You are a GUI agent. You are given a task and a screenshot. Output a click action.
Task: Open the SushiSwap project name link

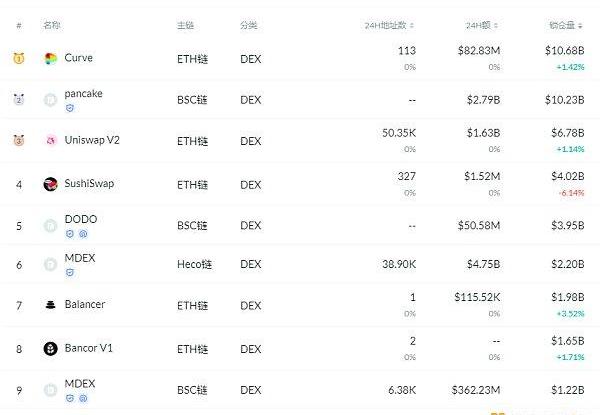[x=91, y=184]
